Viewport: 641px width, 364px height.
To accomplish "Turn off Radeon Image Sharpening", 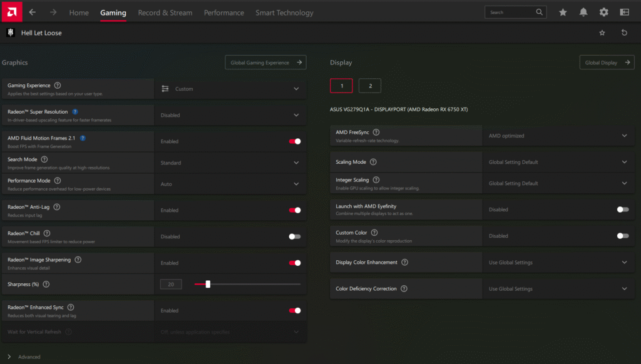I will 295,263.
